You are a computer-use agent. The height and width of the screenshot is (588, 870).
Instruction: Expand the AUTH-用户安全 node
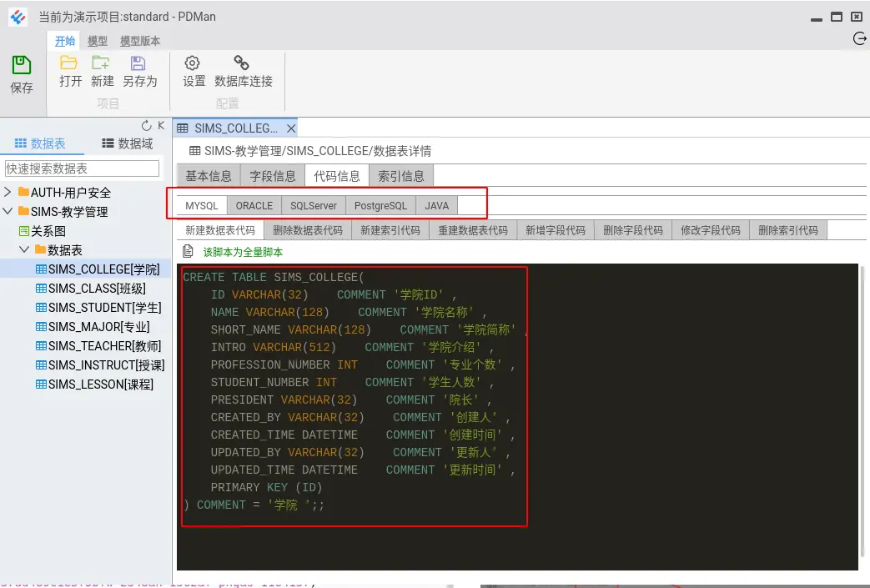8,192
